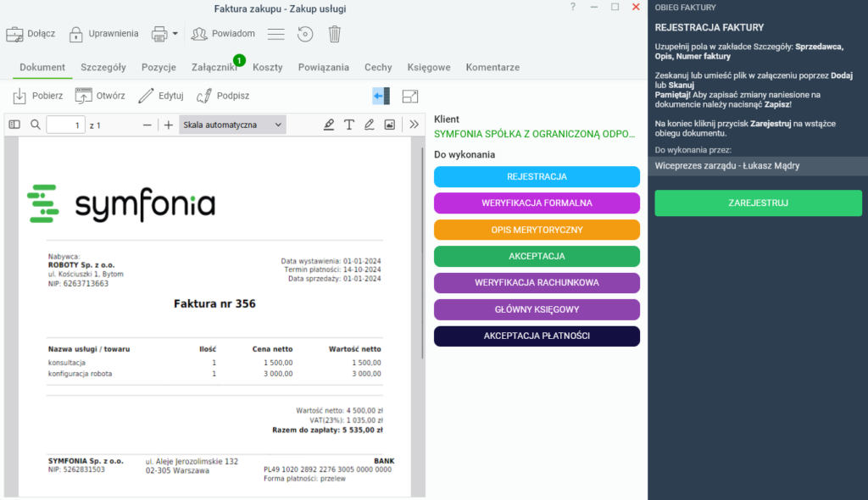
Task: Click the PDF preview vertical scrollbar
Action: tap(422, 255)
